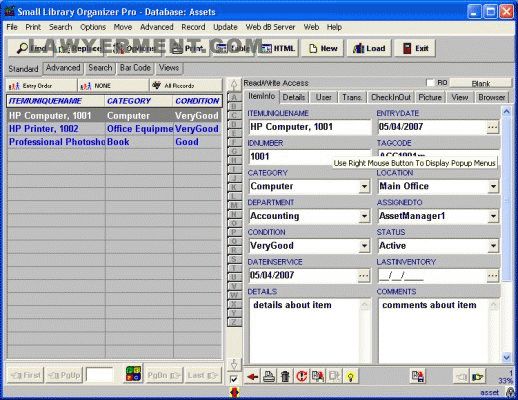Click the previous record hand icon
Viewport: 518px width, 400px height.
coord(461,377)
